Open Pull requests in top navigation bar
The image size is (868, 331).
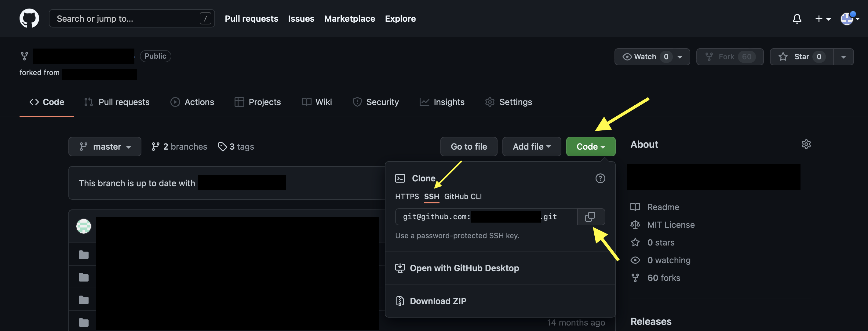tap(251, 19)
